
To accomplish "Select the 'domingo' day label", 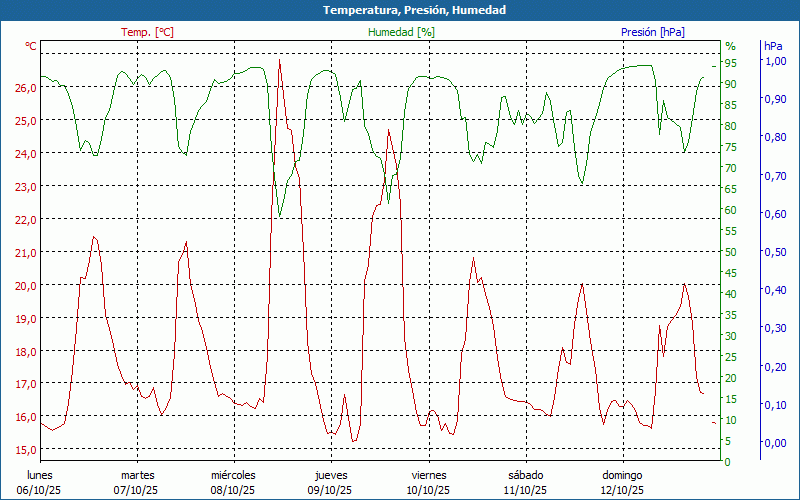I will (x=622, y=475).
